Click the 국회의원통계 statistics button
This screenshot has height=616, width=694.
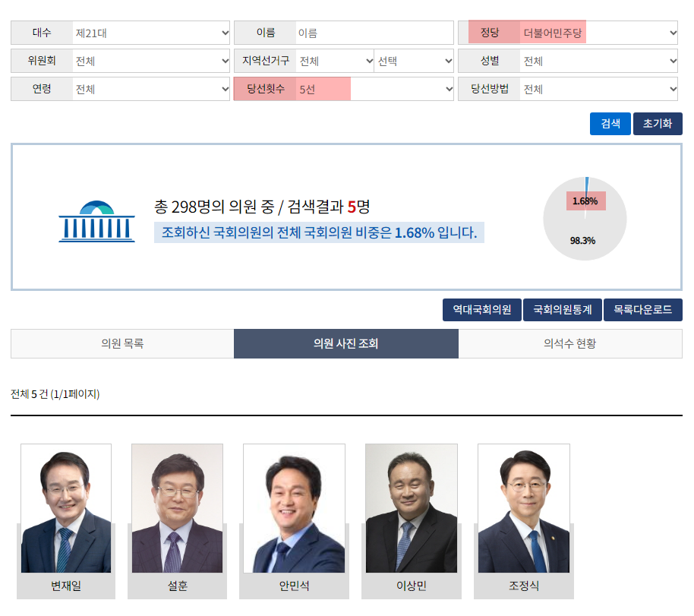(x=562, y=310)
